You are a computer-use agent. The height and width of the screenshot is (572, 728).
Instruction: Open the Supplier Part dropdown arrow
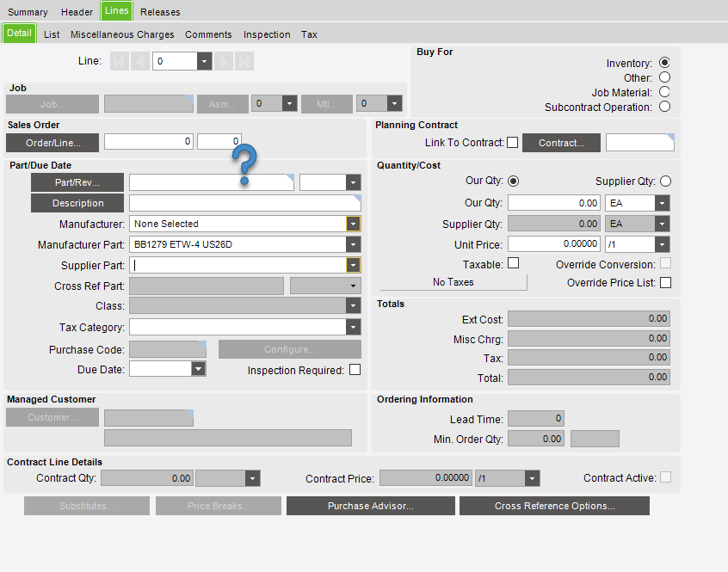[x=353, y=265]
